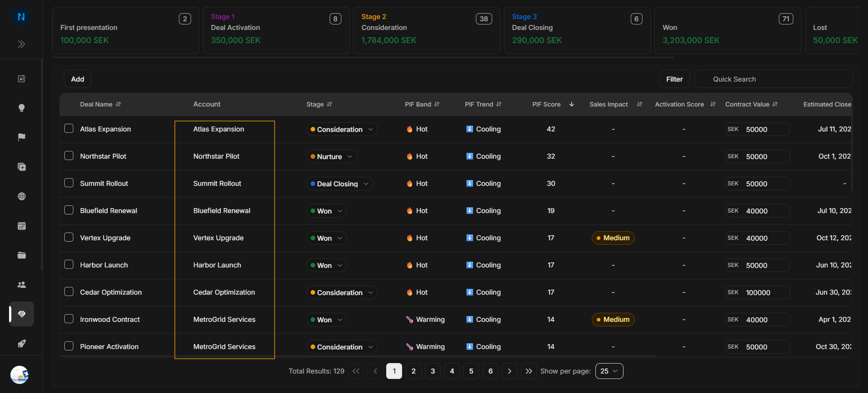
Task: Change rows shown per page dropdown
Action: click(x=609, y=371)
